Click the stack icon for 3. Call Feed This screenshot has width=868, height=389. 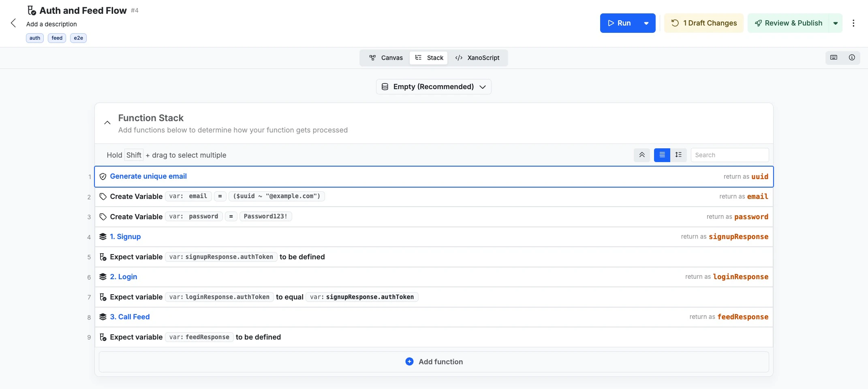(103, 317)
